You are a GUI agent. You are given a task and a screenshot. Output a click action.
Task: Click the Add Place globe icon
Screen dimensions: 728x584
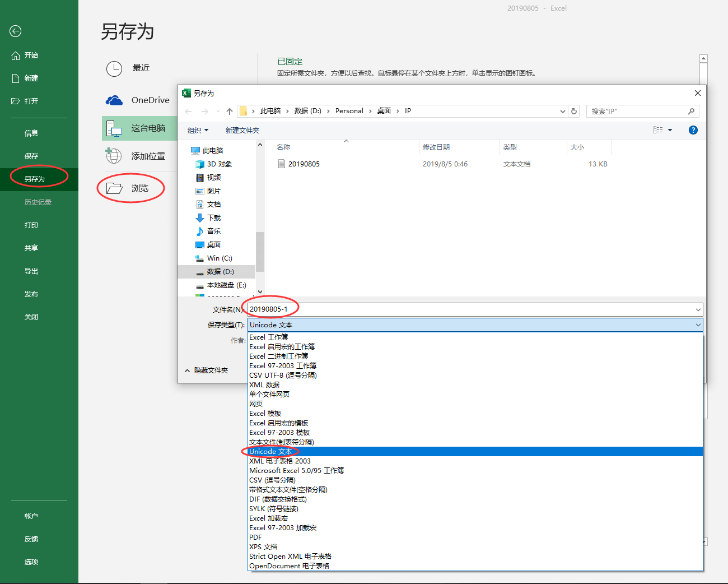[x=114, y=156]
